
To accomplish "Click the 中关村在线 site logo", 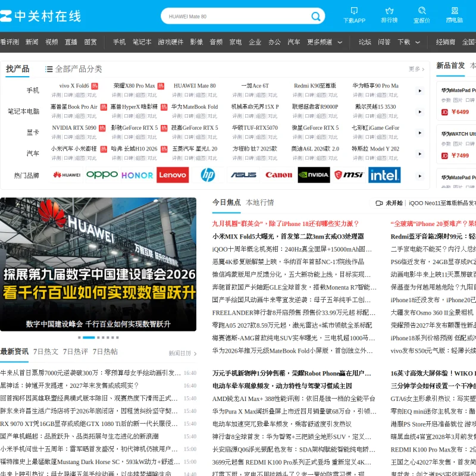I will pyautogui.click(x=40, y=16).
